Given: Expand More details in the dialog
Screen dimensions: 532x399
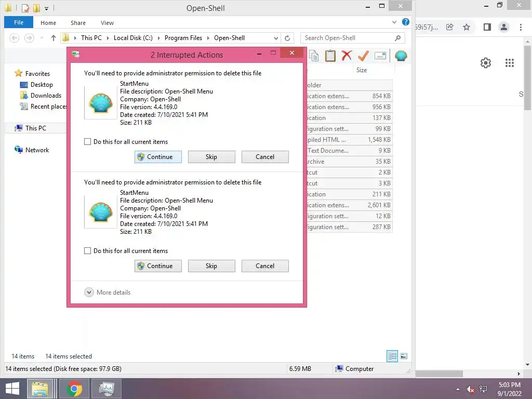Looking at the screenshot, I should coord(107,292).
